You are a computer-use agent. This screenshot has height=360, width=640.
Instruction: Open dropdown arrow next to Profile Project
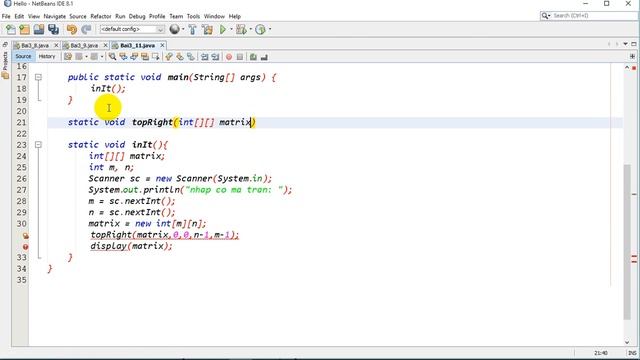[270, 29]
